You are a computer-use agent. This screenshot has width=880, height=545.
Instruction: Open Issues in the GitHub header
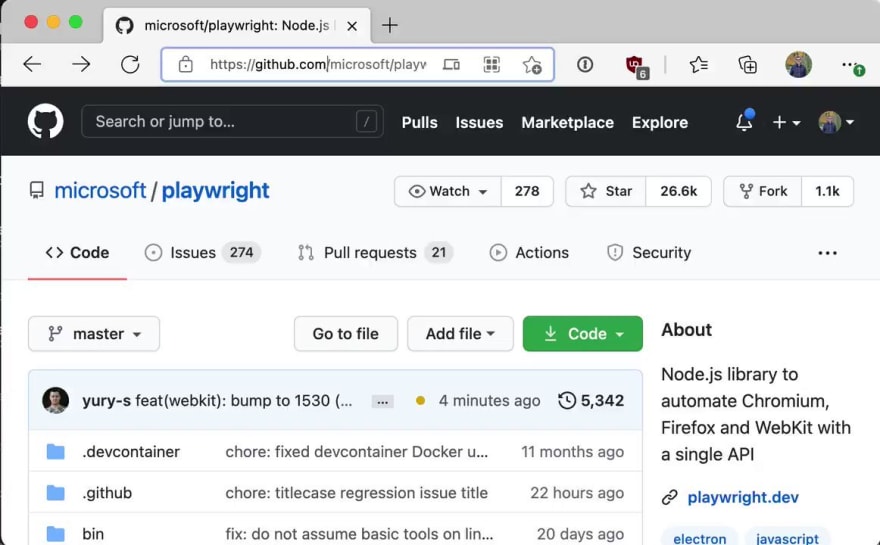point(479,122)
